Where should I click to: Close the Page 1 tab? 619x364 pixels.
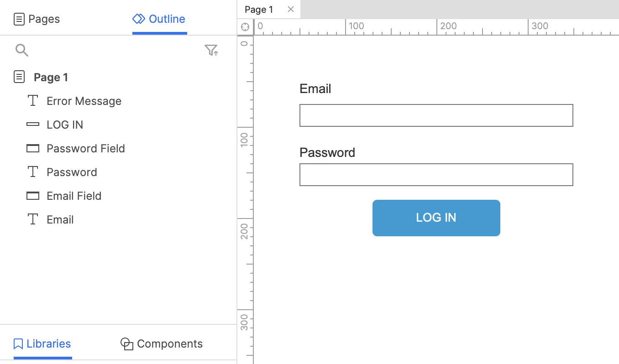(x=290, y=9)
